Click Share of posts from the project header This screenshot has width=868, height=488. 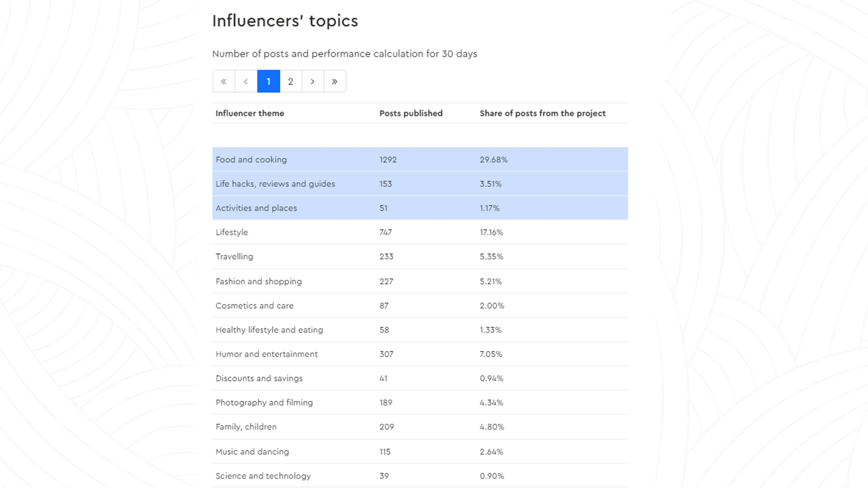pyautogui.click(x=542, y=113)
